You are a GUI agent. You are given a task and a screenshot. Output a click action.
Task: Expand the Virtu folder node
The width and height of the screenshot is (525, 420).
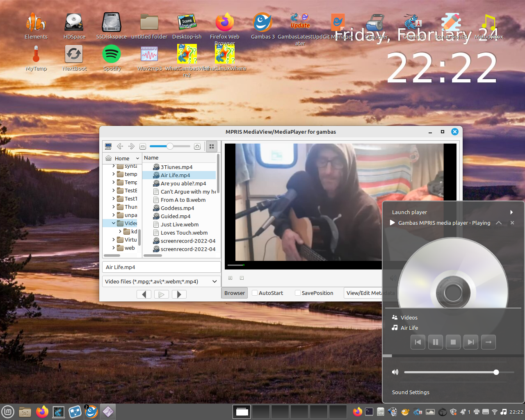114,240
